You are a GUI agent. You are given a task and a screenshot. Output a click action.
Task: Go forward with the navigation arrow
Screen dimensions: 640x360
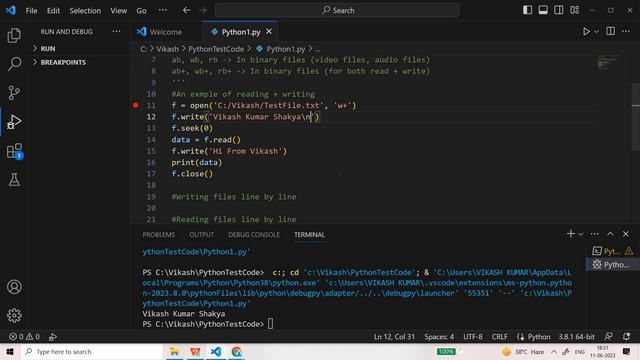pos(202,10)
